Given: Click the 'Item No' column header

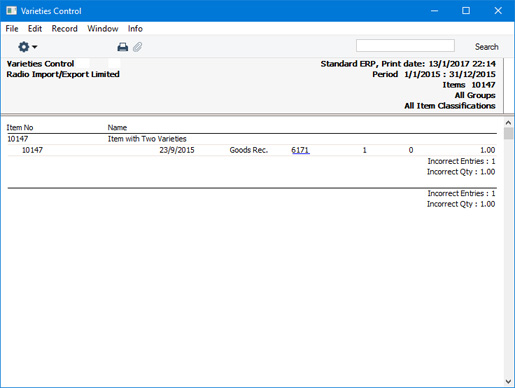Looking at the screenshot, I should (x=20, y=128).
